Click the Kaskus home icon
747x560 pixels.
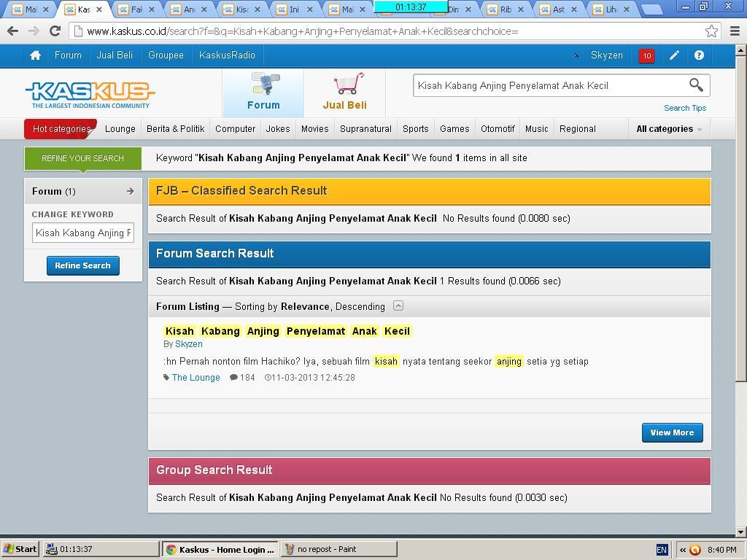[35, 55]
